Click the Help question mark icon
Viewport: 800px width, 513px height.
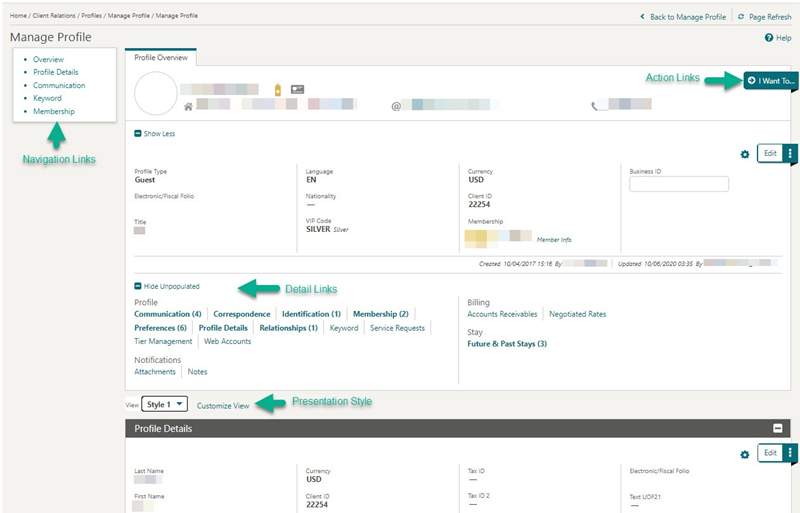[768, 38]
